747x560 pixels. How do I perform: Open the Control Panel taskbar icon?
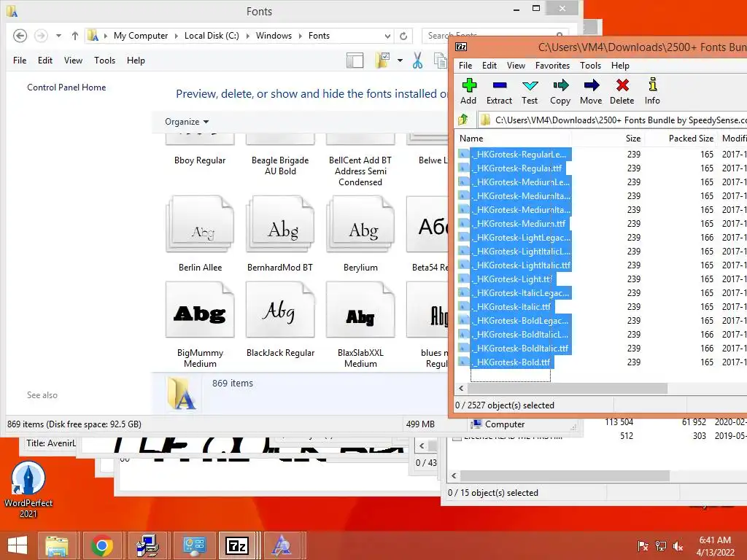[x=193, y=545]
